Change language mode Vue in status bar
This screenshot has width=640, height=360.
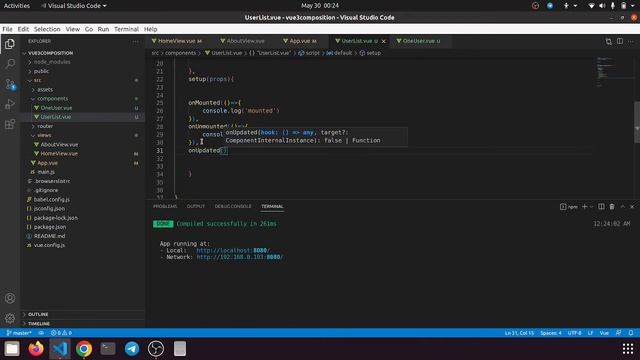(x=604, y=333)
